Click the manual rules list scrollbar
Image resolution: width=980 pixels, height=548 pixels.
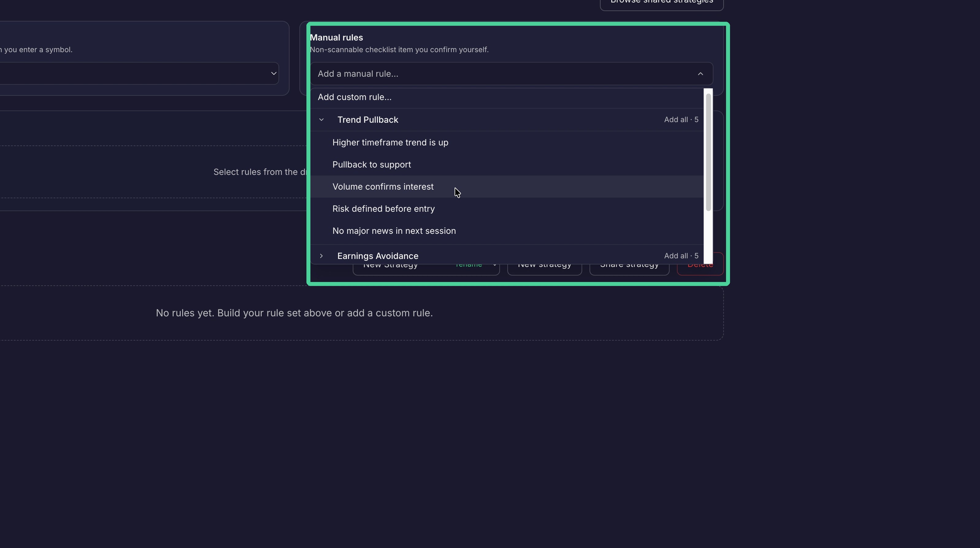708,152
